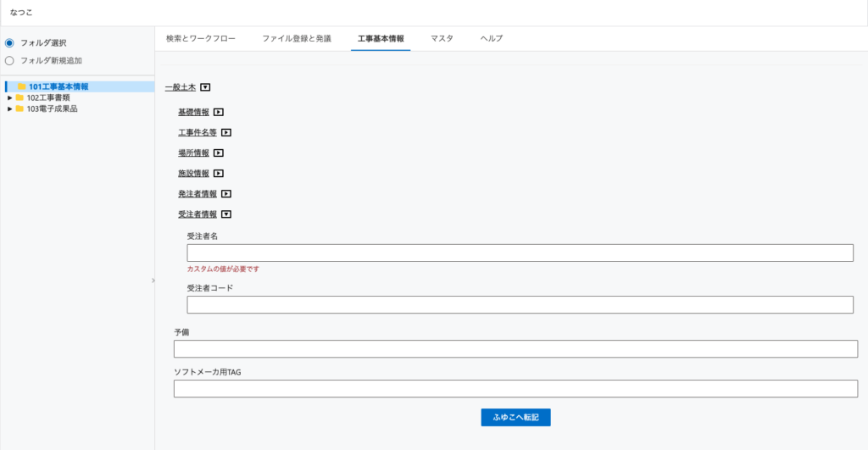Expand the 102工事書類 tree node triangle
The height and width of the screenshot is (450, 868).
tap(9, 97)
